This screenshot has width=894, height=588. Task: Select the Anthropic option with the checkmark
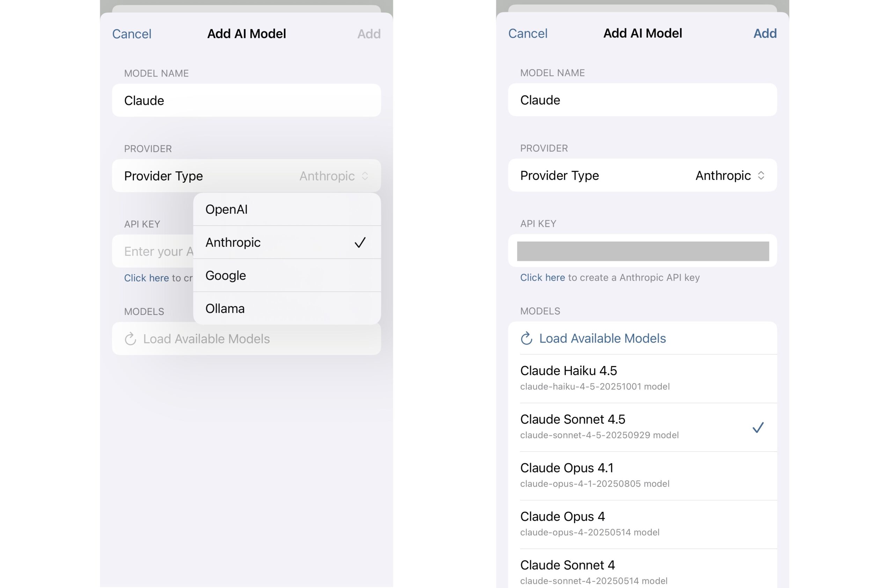coord(287,242)
